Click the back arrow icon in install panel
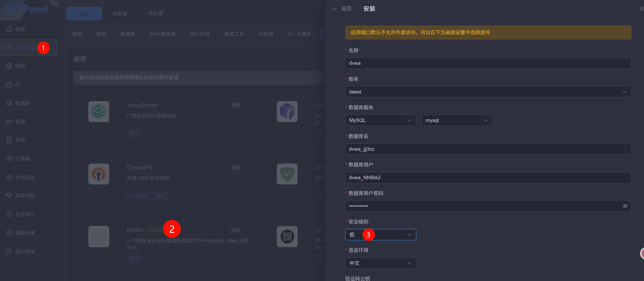644x281 pixels. [335, 9]
